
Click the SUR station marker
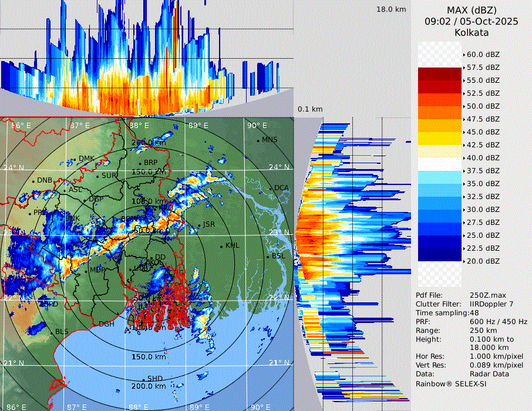coord(97,176)
